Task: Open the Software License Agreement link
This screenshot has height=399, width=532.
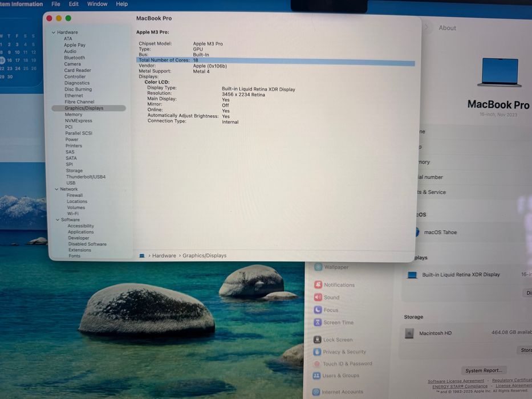Action: (x=456, y=381)
